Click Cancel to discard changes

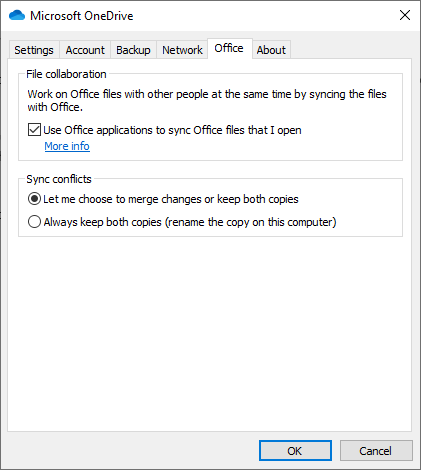(x=376, y=451)
